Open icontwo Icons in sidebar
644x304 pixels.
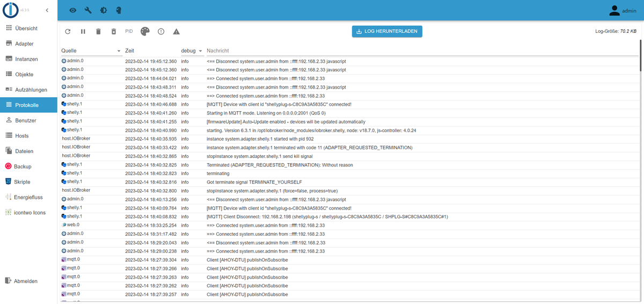pyautogui.click(x=28, y=213)
